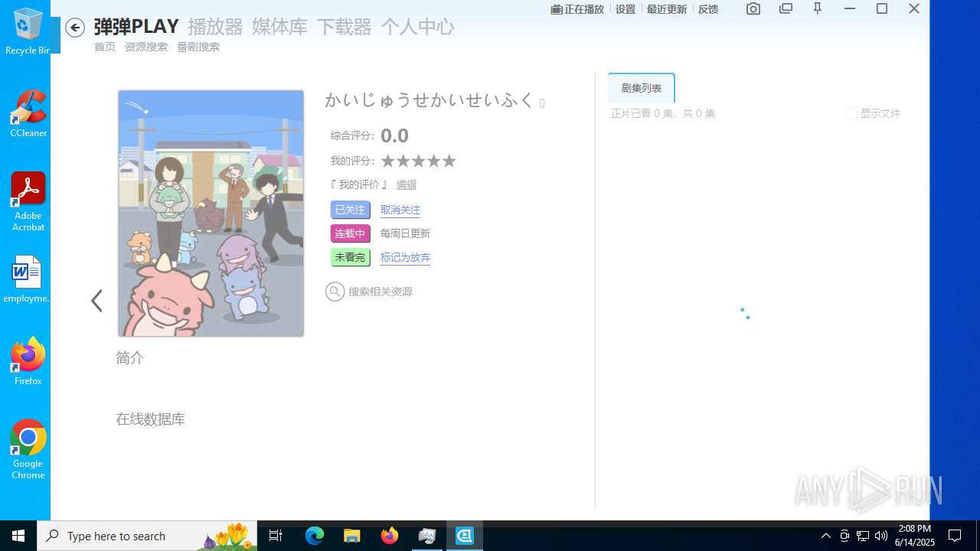Click the search related resources magnifier icon
The height and width of the screenshot is (551, 980).
(335, 292)
